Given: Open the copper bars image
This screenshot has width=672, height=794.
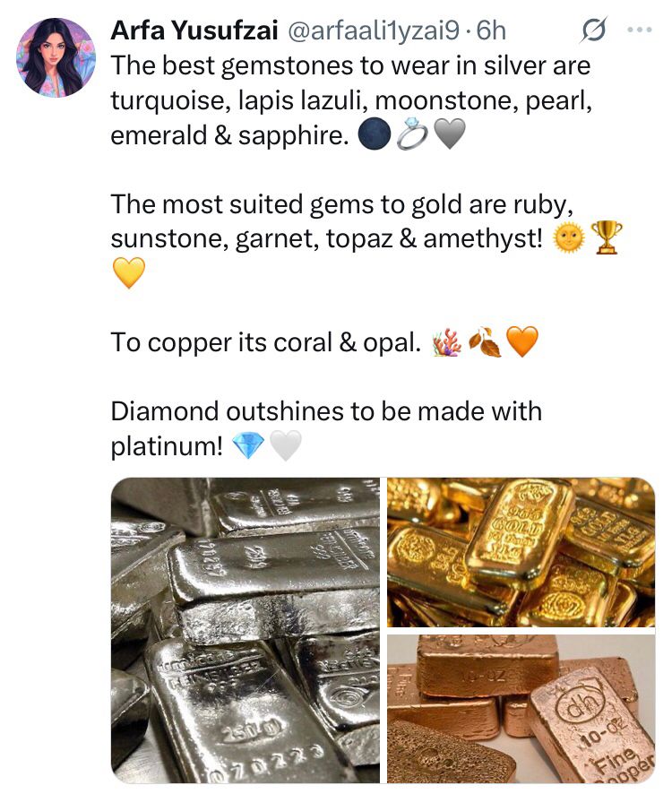Looking at the screenshot, I should (x=521, y=709).
